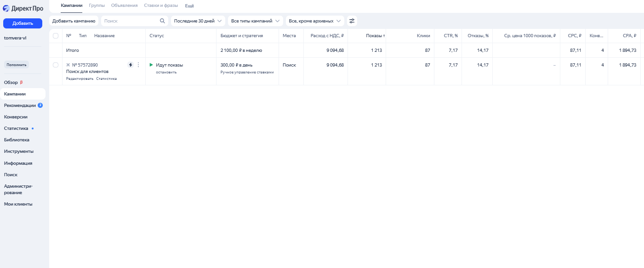644x268 pixels.
Task: Open the column settings sliders icon
Action: 352,21
